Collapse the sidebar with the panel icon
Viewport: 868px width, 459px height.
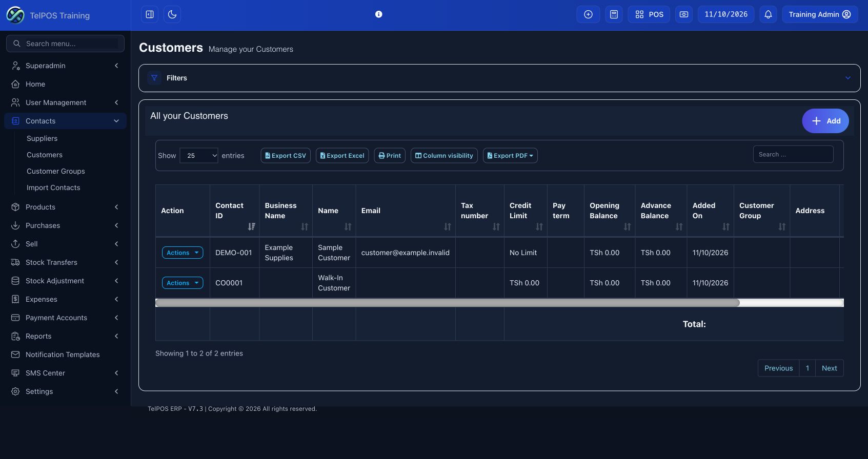pos(150,14)
